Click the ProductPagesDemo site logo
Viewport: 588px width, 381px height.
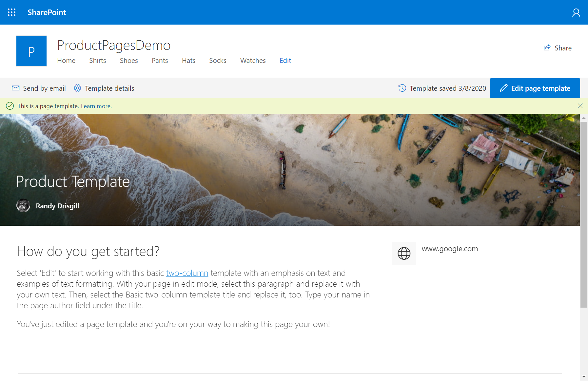tap(31, 51)
